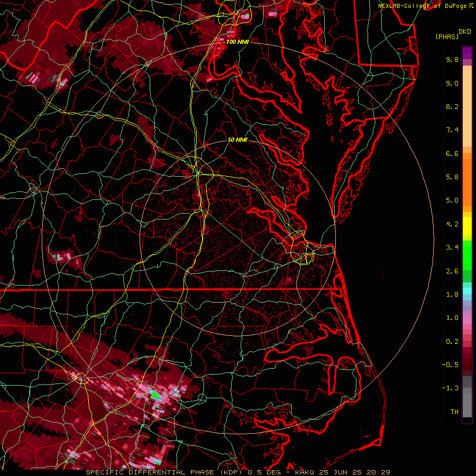Click the 8.2 color scale value
The image size is (476, 476).
pyautogui.click(x=452, y=106)
